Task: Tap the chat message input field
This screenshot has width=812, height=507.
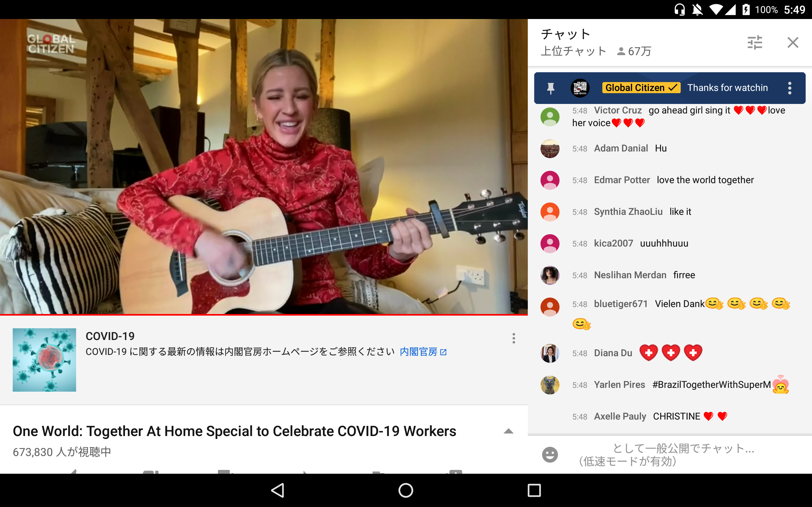Action: [x=683, y=455]
